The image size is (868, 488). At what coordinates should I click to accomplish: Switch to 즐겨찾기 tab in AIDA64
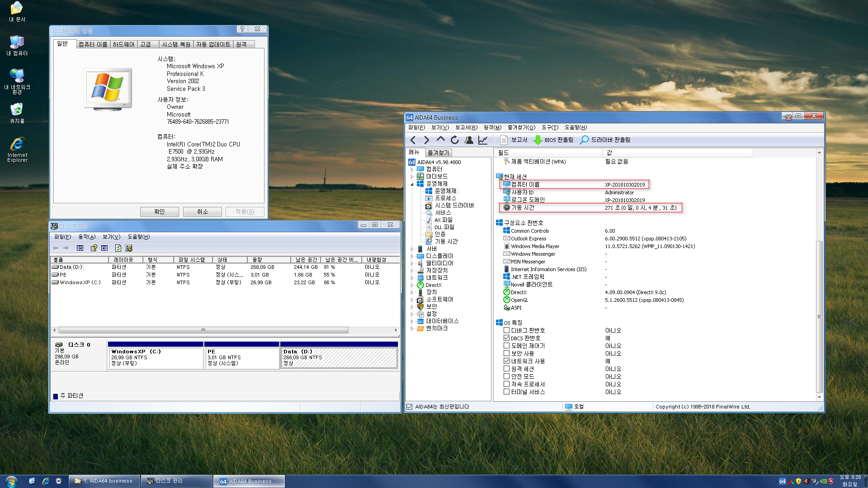439,153
